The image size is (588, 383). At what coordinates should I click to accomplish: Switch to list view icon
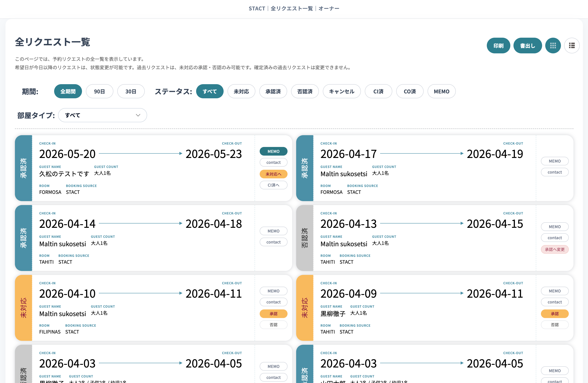tap(572, 46)
